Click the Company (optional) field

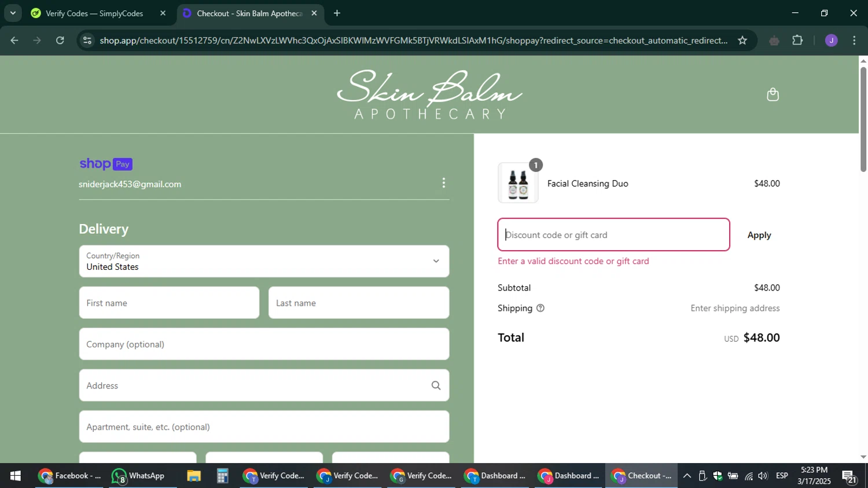(264, 344)
